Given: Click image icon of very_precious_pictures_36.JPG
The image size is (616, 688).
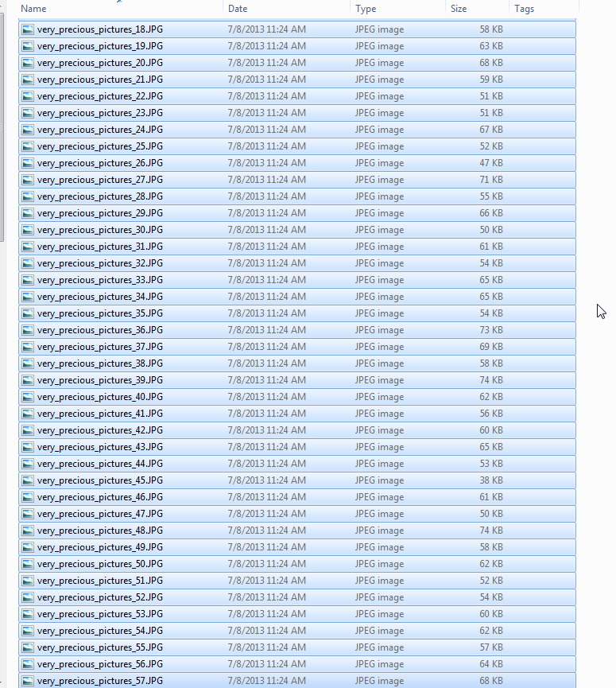Looking at the screenshot, I should pos(28,330).
